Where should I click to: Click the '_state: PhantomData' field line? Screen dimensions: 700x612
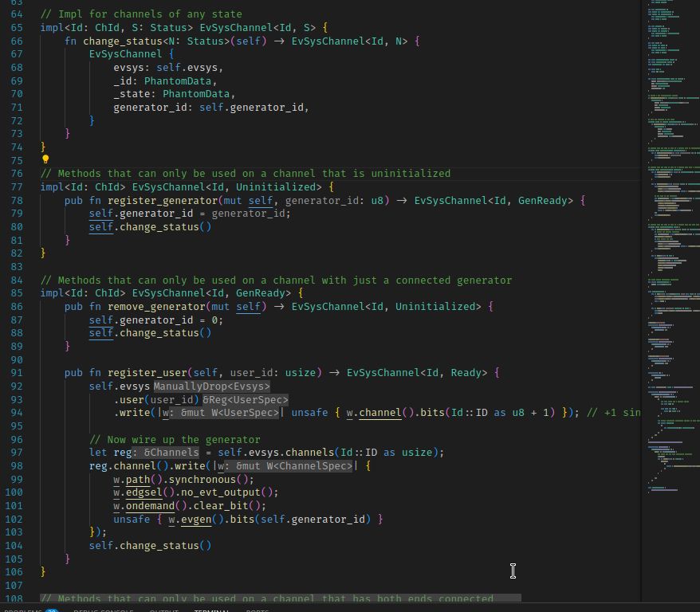coord(174,94)
